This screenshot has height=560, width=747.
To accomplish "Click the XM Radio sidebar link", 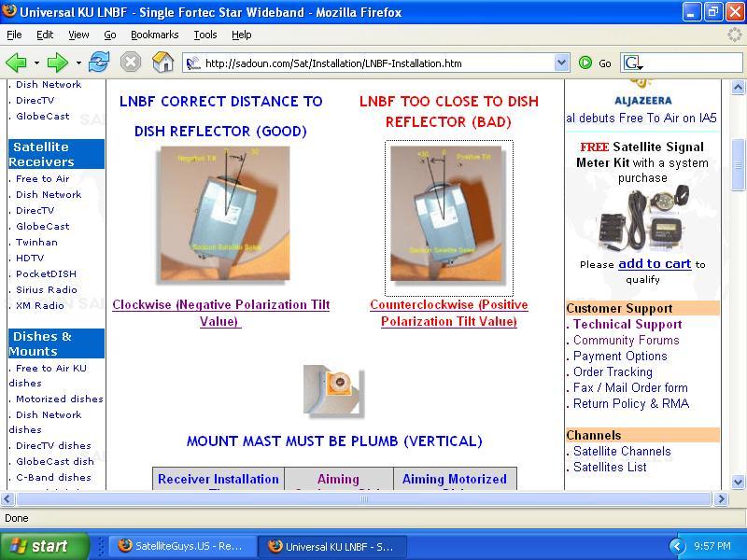I will click(x=39, y=306).
